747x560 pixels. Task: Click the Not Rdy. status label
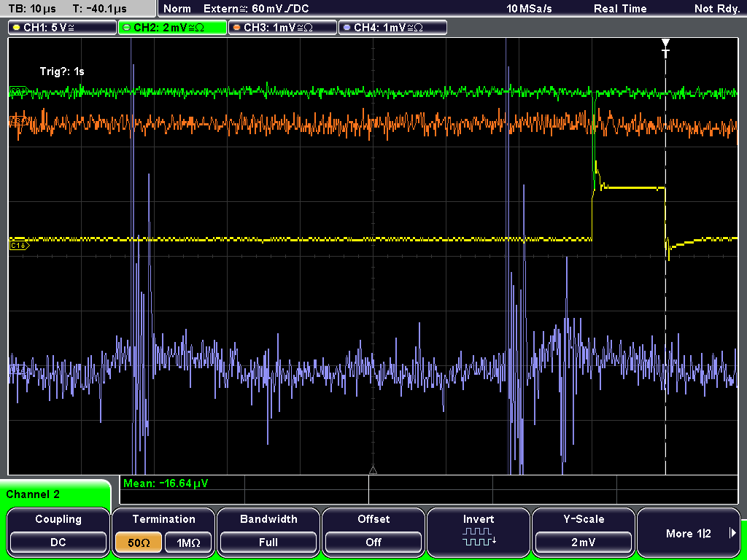(x=716, y=9)
